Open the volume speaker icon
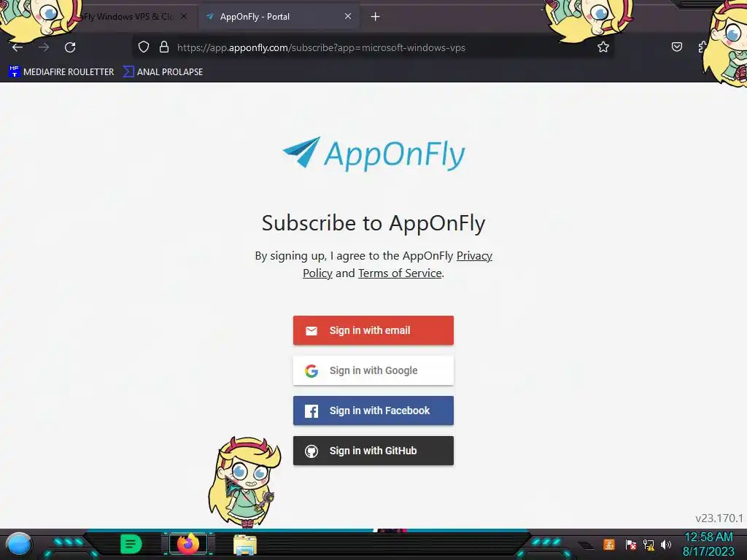747x560 pixels. click(x=665, y=544)
